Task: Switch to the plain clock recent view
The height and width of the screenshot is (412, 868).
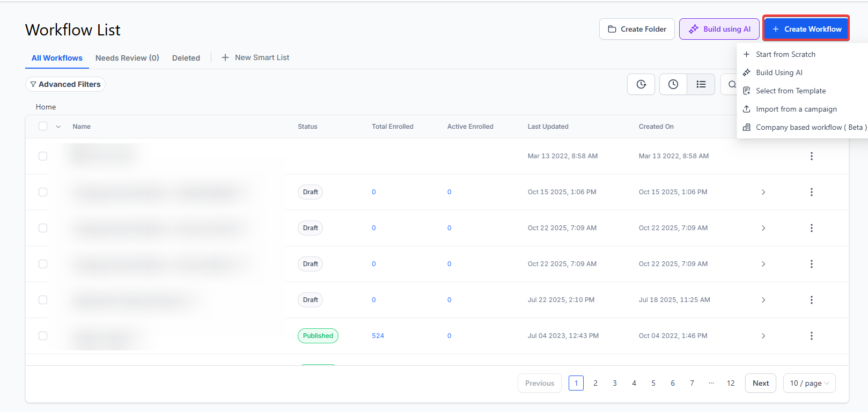Action: (x=673, y=84)
